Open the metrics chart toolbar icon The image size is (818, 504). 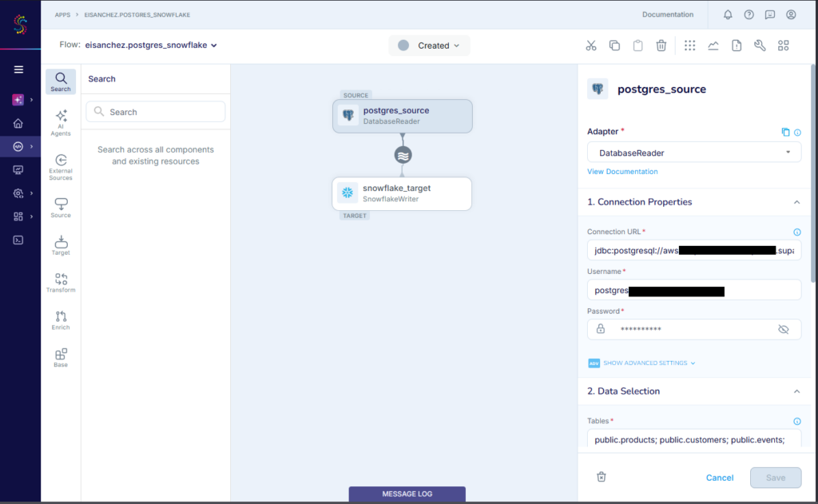[713, 46]
